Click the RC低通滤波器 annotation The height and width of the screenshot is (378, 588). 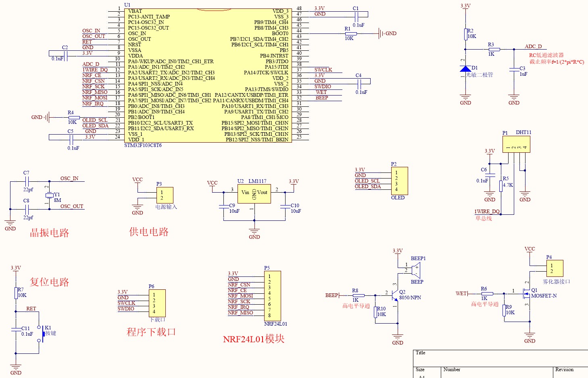pyautogui.click(x=546, y=55)
